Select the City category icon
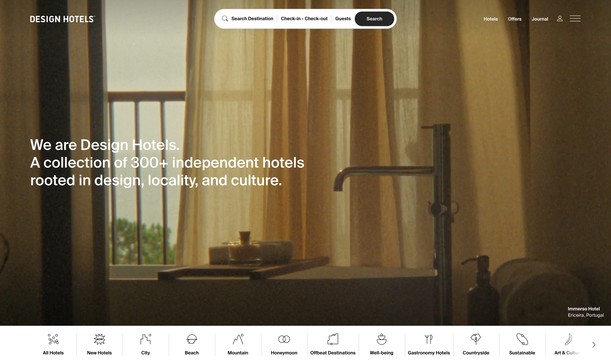611x364 pixels. [x=146, y=339]
